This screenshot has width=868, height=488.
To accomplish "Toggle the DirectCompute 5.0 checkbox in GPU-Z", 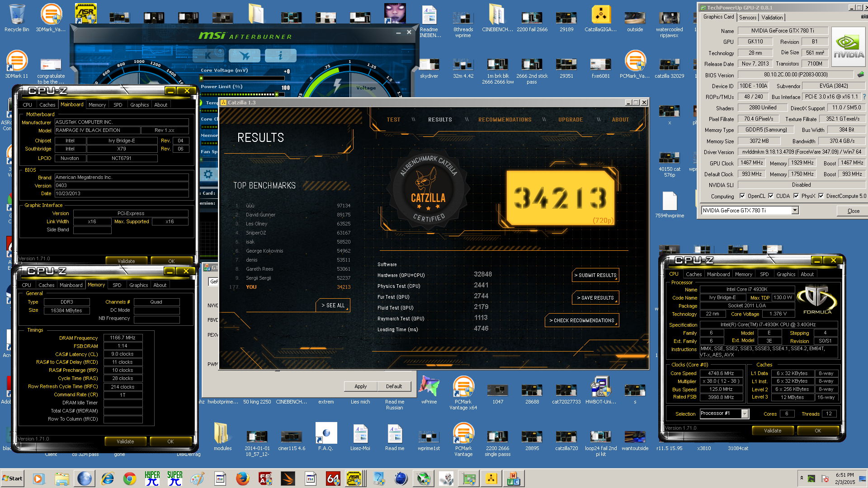I will pyautogui.click(x=821, y=196).
